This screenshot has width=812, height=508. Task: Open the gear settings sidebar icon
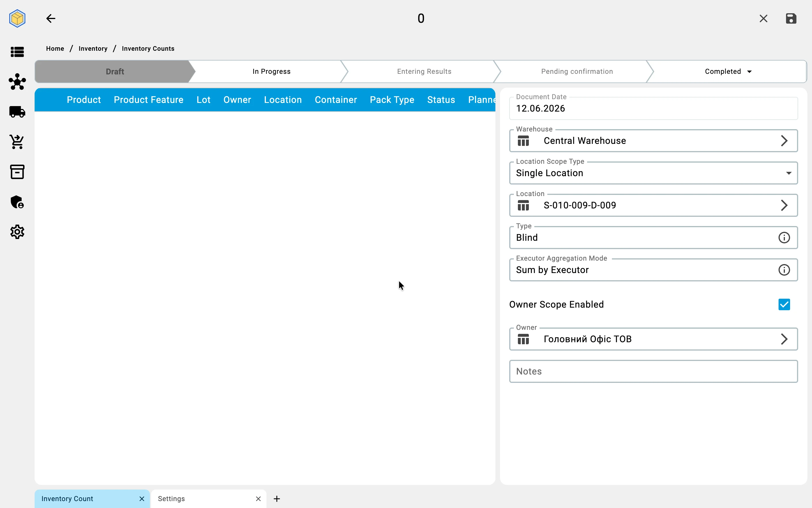click(17, 232)
